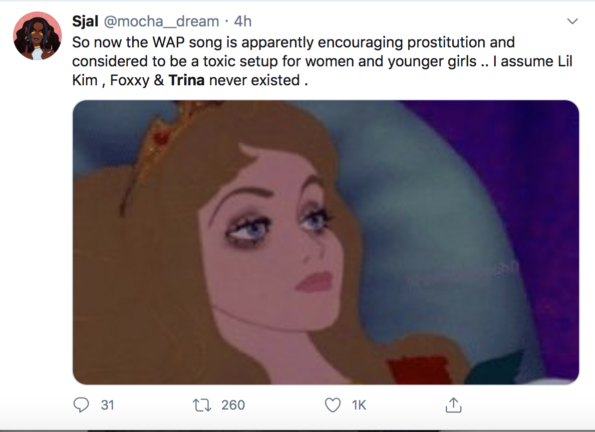595x432 pixels.
Task: Click the 31 replies count
Action: [107, 405]
